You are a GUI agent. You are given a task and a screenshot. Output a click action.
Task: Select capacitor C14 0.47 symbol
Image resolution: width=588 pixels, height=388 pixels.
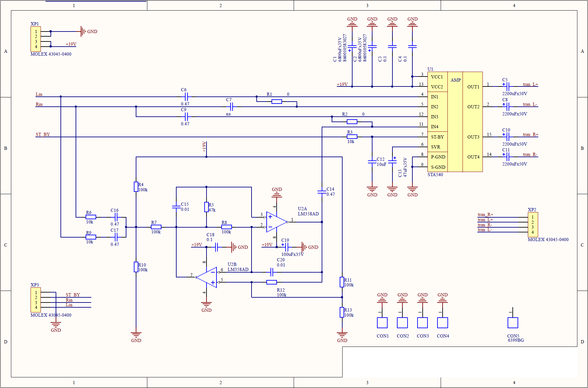322,192
